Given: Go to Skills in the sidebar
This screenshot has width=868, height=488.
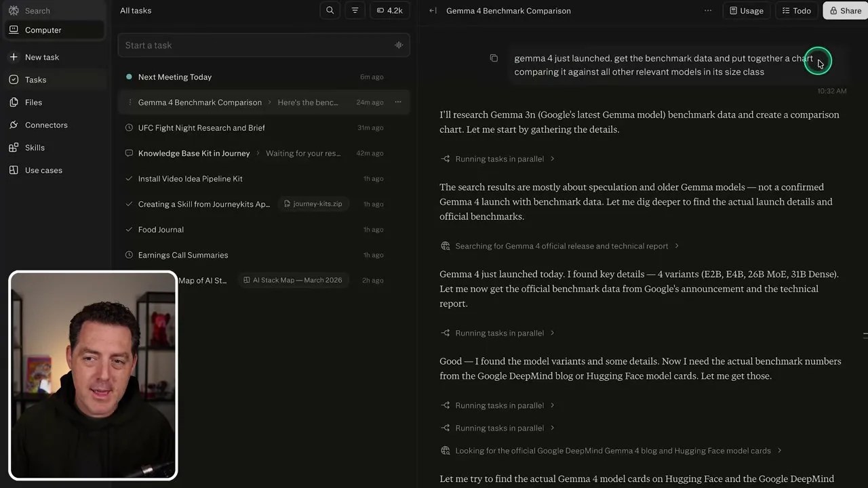Looking at the screenshot, I should click(35, 148).
